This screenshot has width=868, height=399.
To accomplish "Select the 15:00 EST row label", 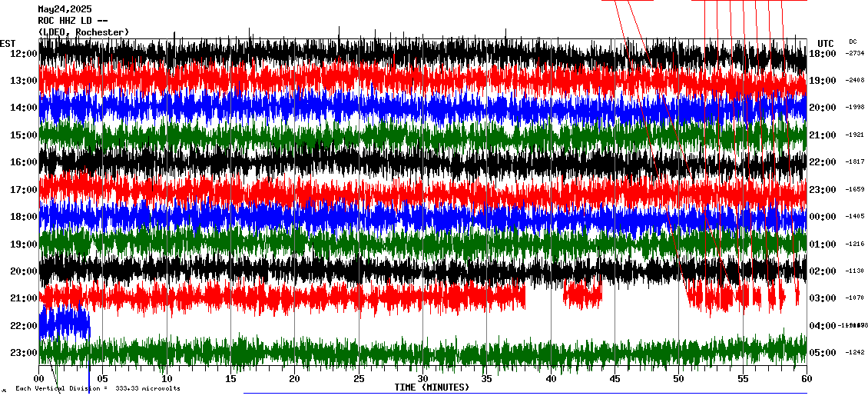I will tap(24, 135).
